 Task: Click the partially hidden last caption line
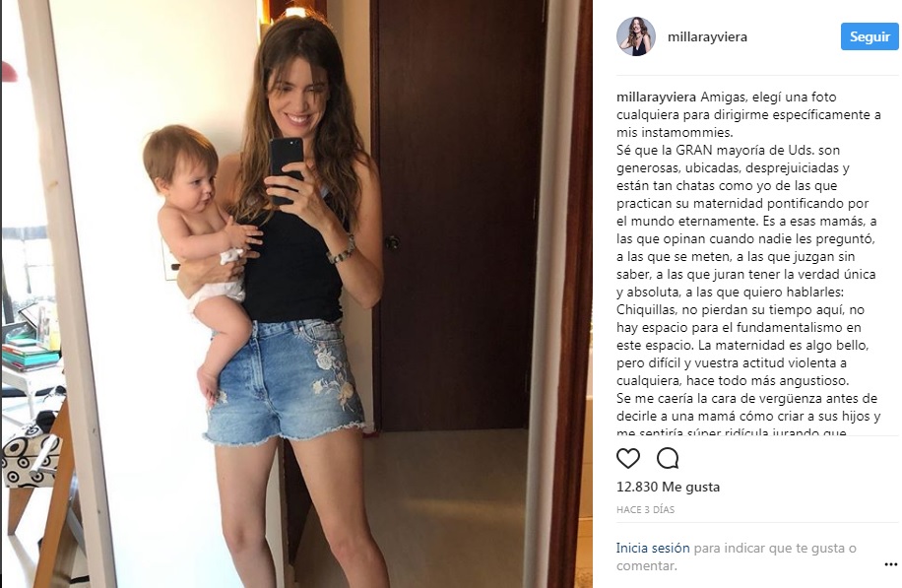click(731, 432)
